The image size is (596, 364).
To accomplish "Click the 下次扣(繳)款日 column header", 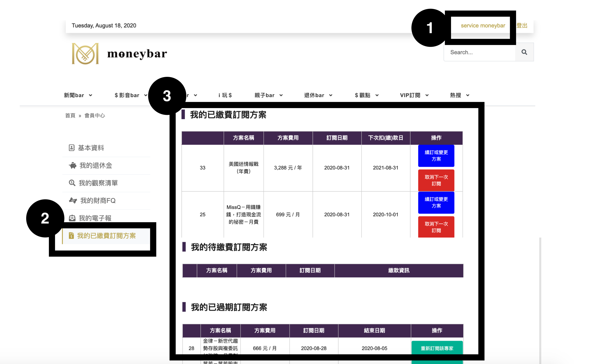I will coord(385,138).
